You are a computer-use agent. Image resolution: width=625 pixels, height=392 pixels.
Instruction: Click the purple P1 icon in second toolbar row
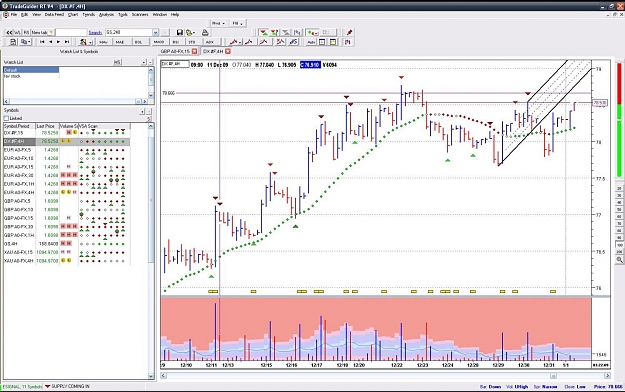(x=348, y=42)
